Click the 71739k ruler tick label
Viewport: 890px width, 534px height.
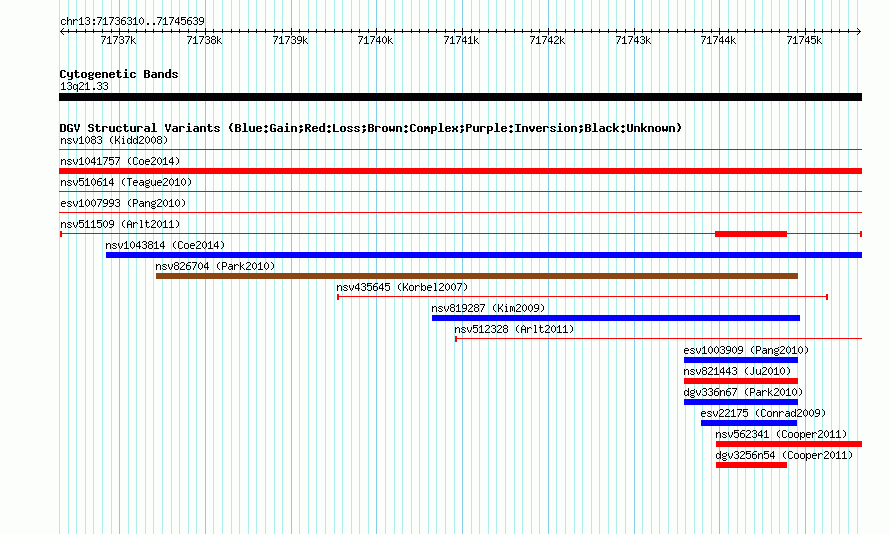point(290,40)
